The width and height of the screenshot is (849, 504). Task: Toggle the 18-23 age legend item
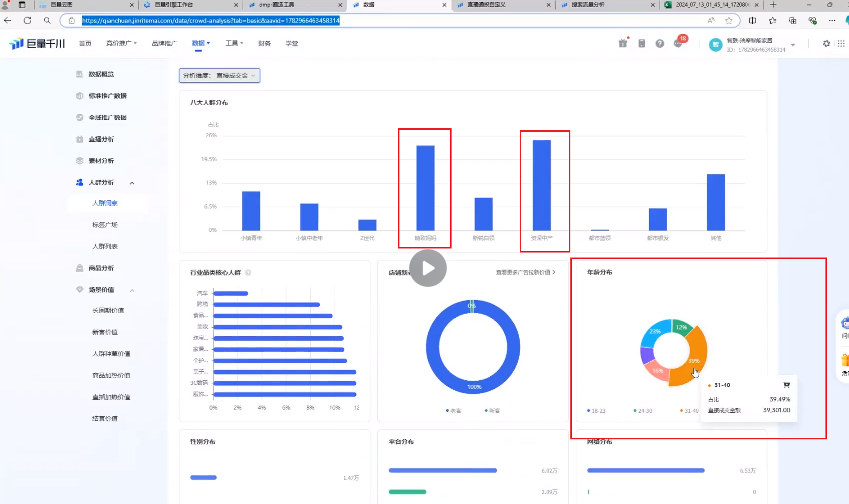(x=596, y=411)
